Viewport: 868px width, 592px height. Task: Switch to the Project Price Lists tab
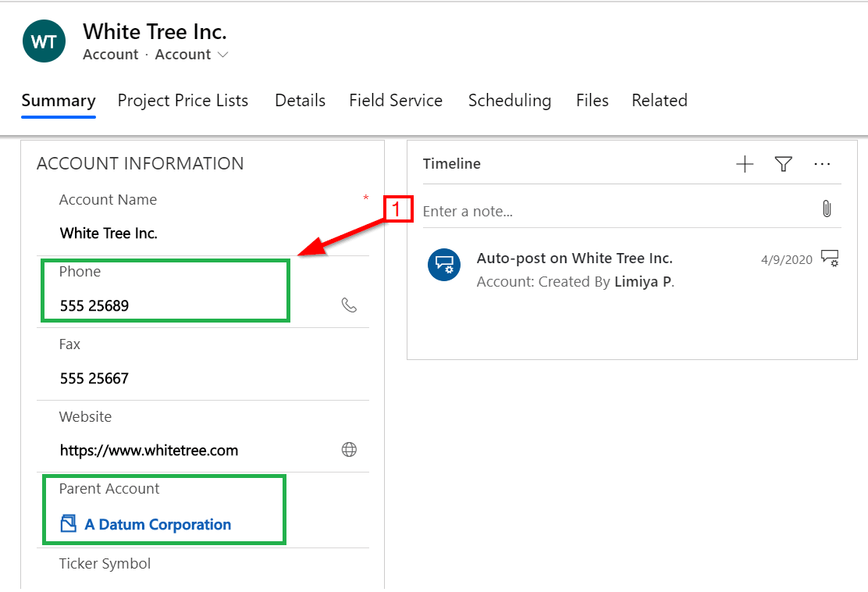tap(183, 101)
